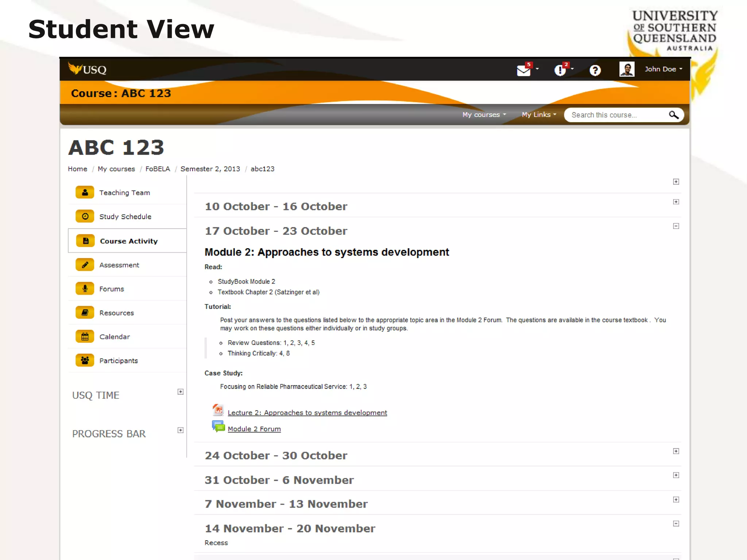
Task: Open My courses breadcrumb link
Action: 116,169
